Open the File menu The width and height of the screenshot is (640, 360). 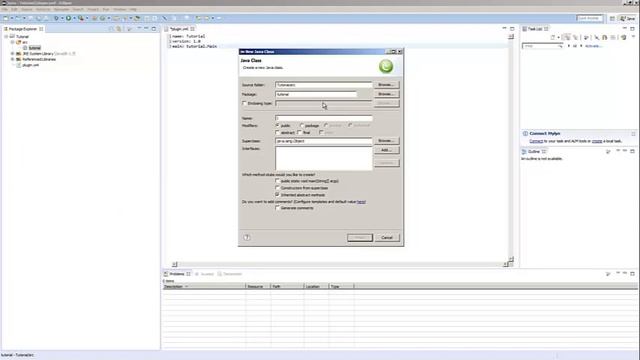(5, 9)
